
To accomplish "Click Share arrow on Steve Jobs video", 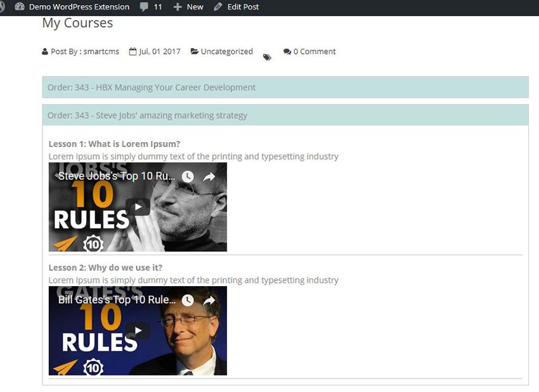I will click(209, 177).
